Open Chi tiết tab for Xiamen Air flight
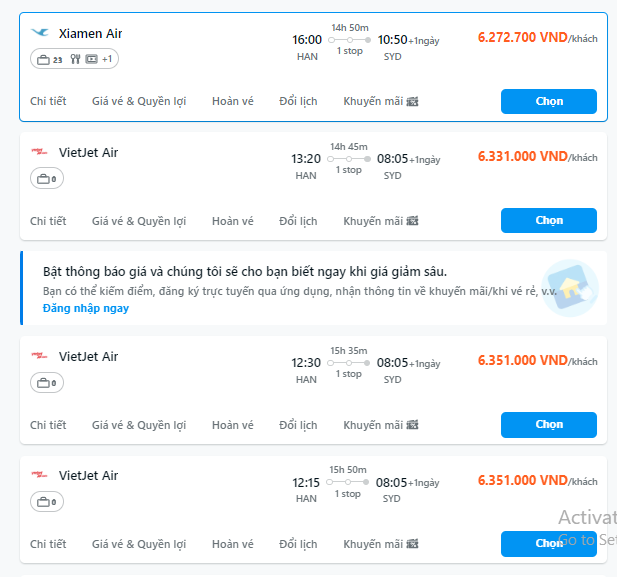Viewport: 617px width, 577px height. click(x=48, y=101)
